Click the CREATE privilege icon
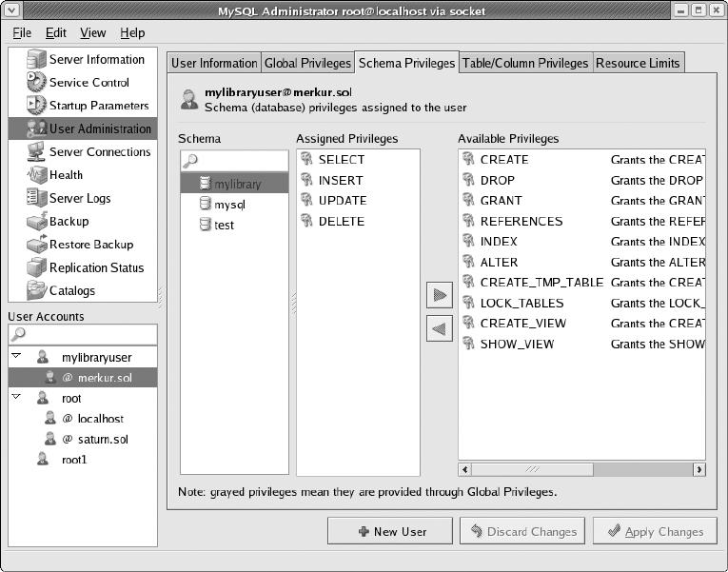The width and height of the screenshot is (728, 572). [x=468, y=159]
